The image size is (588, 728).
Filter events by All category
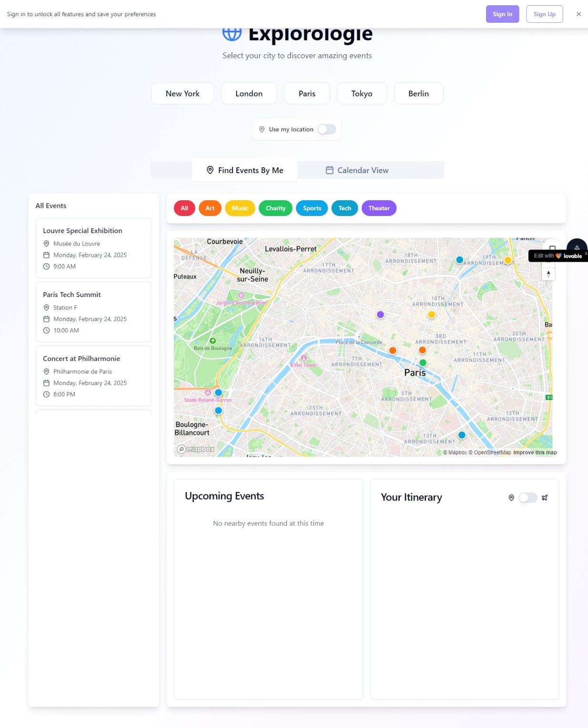click(x=184, y=208)
